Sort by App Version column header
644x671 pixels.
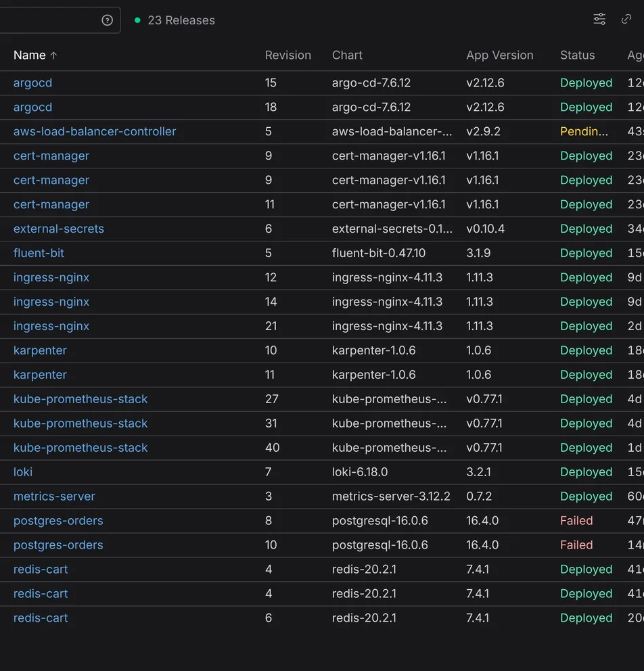pyautogui.click(x=499, y=55)
